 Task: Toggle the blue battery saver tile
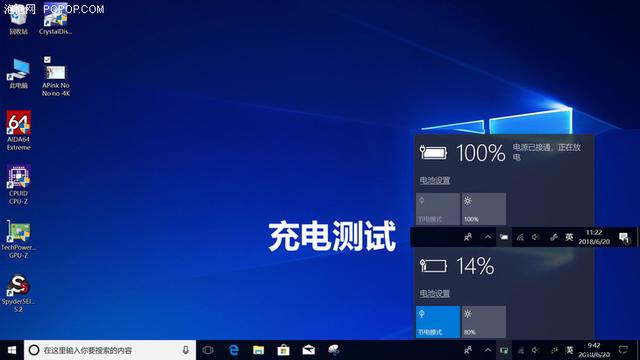tap(438, 322)
